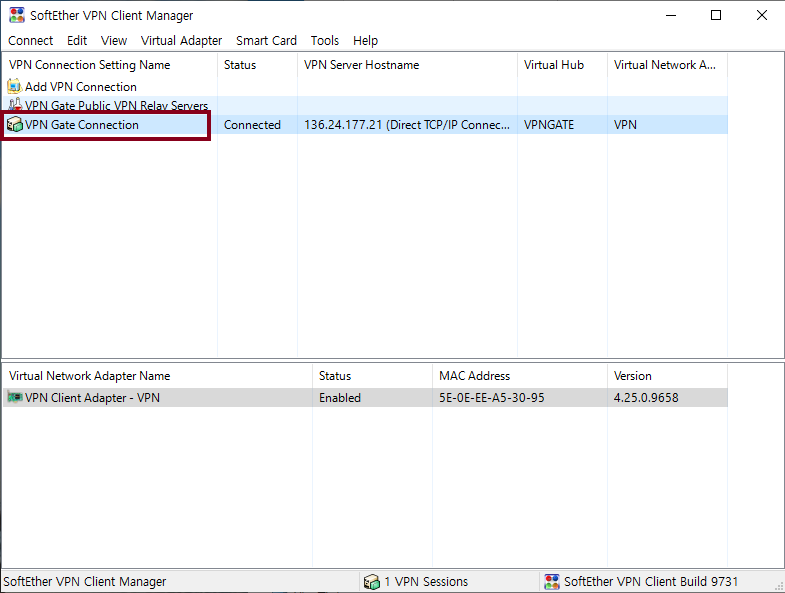Click the 136.24.177.21 server hostname cell

(407, 125)
